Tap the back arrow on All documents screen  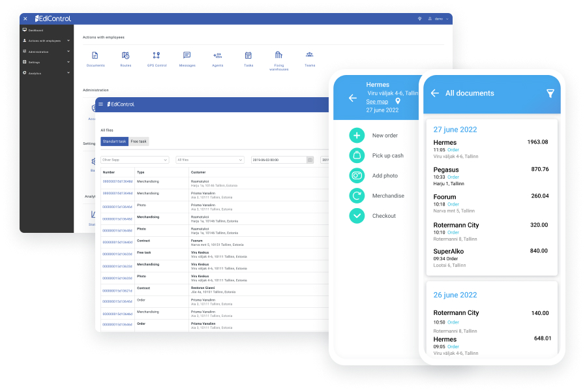click(x=435, y=93)
